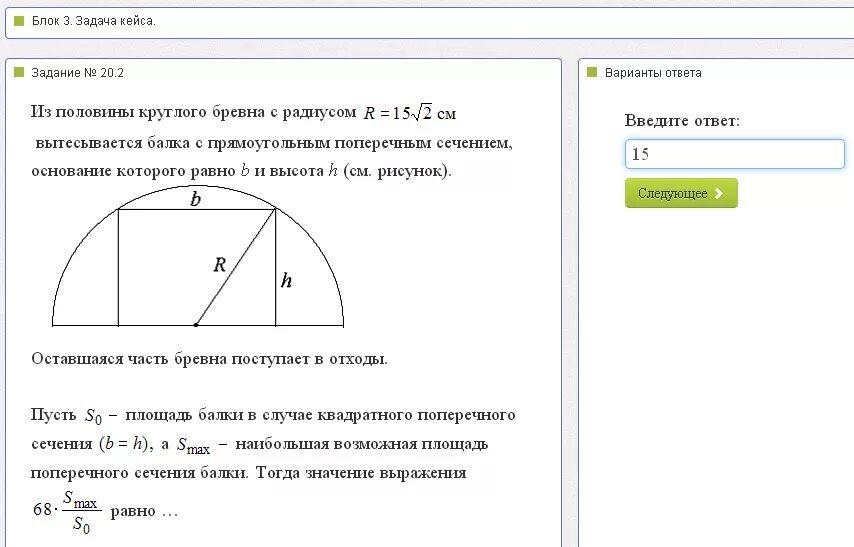Click the formula R = 15√2 см

pos(410,113)
